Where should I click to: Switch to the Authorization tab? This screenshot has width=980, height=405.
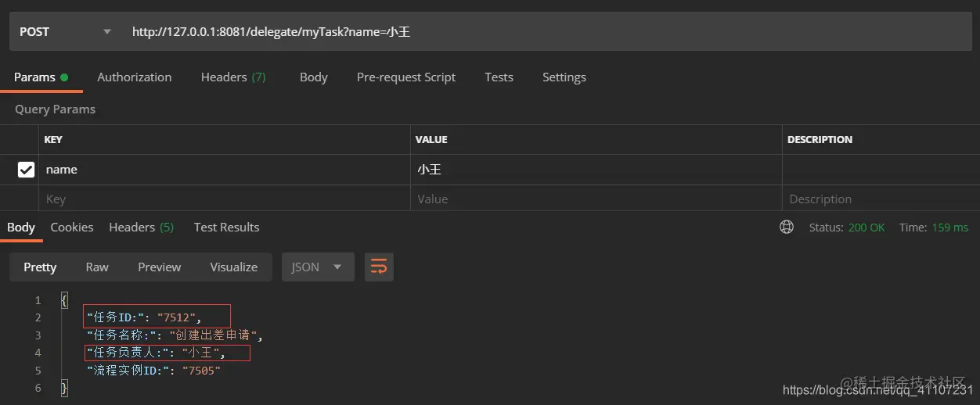tap(135, 77)
